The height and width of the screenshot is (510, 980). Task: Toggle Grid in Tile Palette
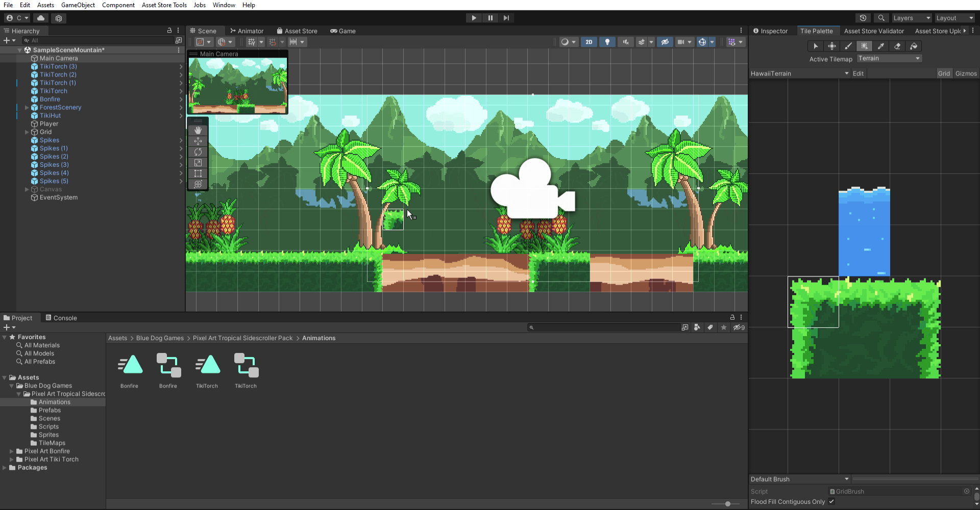944,73
